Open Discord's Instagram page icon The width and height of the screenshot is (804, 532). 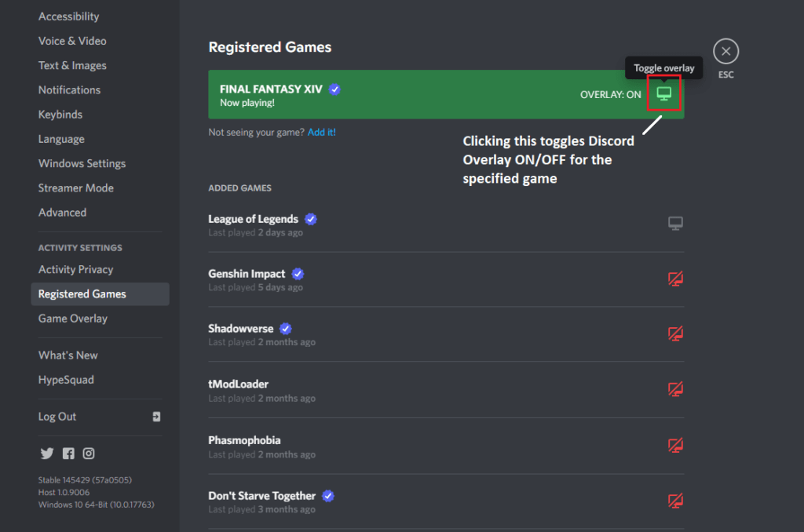click(89, 454)
